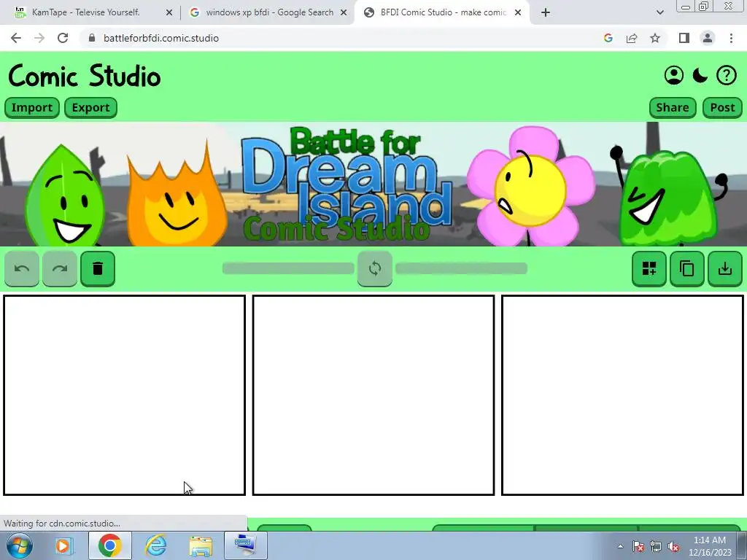Switch to the windows xp bfdi Google Search tab
Image resolution: width=747 pixels, height=560 pixels.
coord(269,12)
